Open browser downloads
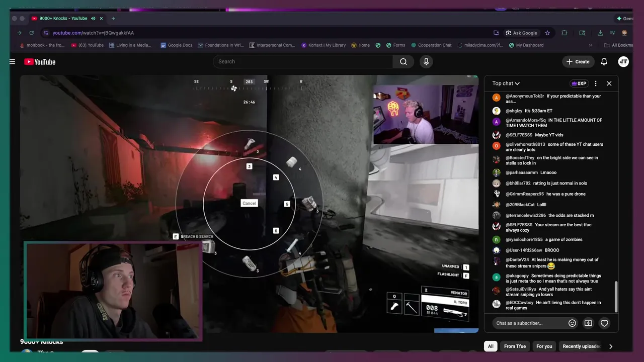644x362 pixels. point(600,33)
